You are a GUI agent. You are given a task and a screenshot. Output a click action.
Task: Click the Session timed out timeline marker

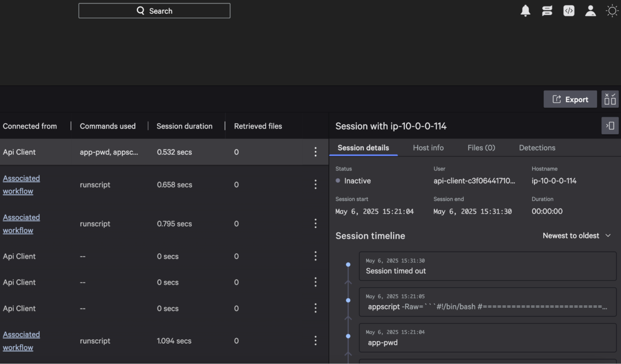coord(348,265)
